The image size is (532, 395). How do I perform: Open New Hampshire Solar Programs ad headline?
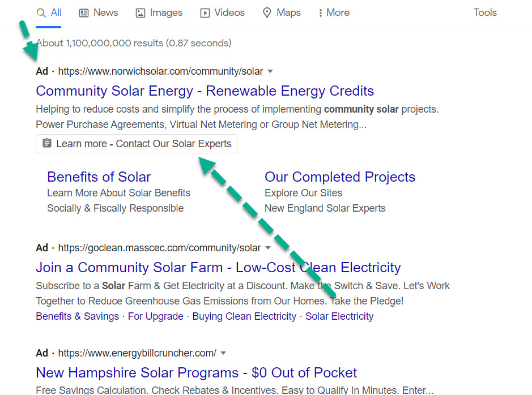pyautogui.click(x=196, y=373)
